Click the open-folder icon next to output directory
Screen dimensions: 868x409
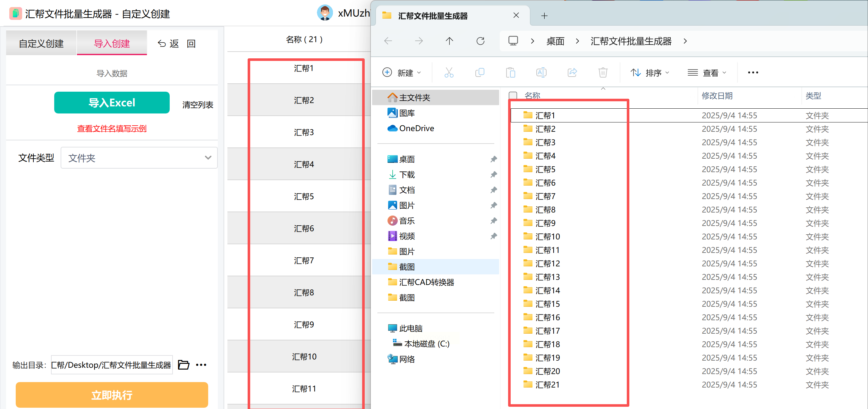point(184,364)
